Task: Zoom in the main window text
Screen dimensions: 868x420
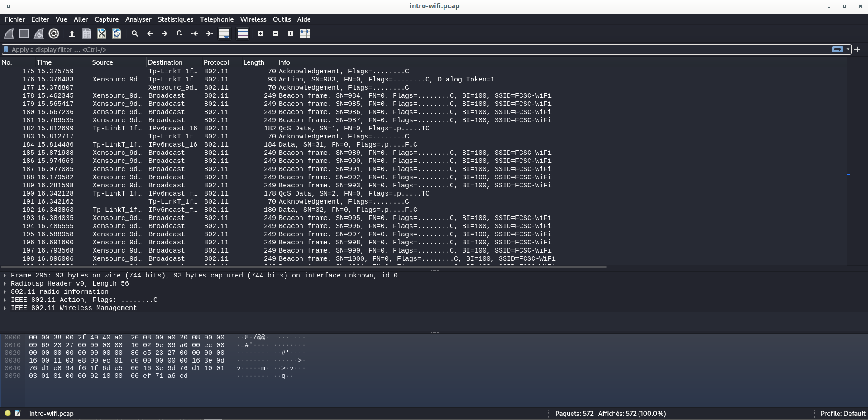Action: (x=261, y=33)
